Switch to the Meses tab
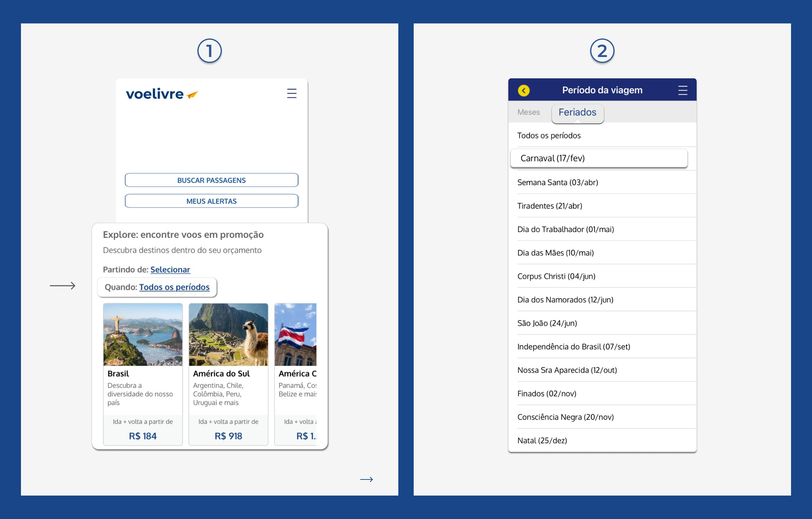The width and height of the screenshot is (812, 519). [528, 112]
